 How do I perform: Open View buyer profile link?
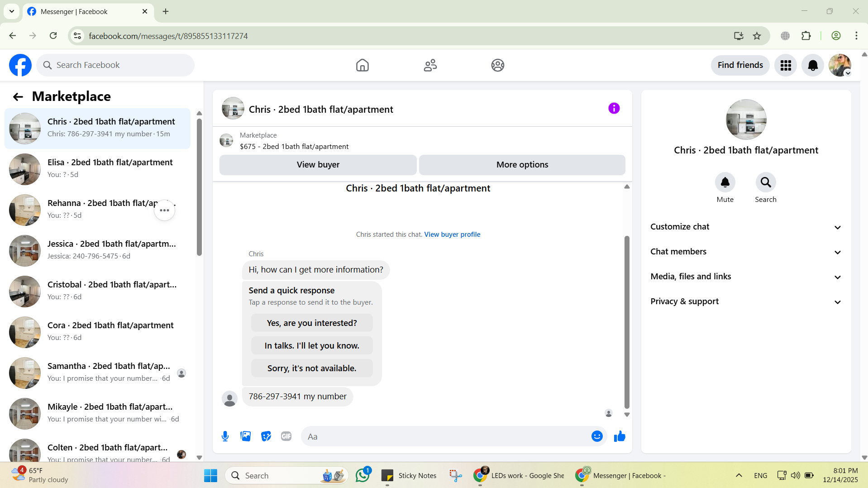pos(452,234)
